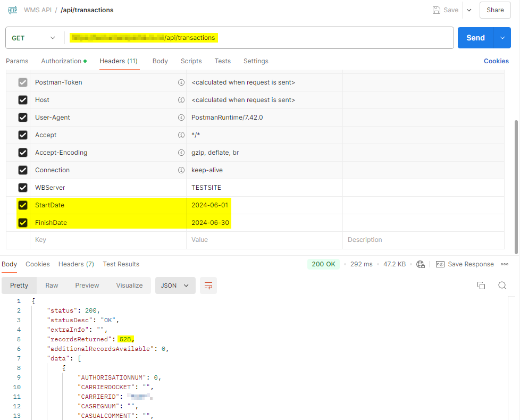The height and width of the screenshot is (420, 520).
Task: Open the info icon for Accept header
Action: [x=181, y=135]
